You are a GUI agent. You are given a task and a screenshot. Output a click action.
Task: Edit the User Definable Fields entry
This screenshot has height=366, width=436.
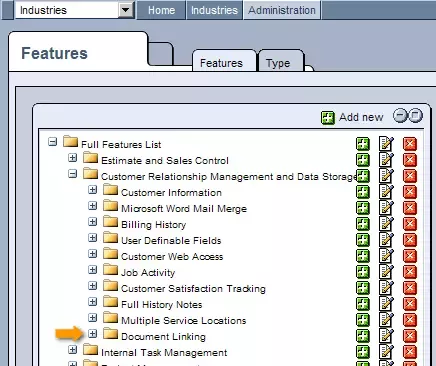point(386,240)
